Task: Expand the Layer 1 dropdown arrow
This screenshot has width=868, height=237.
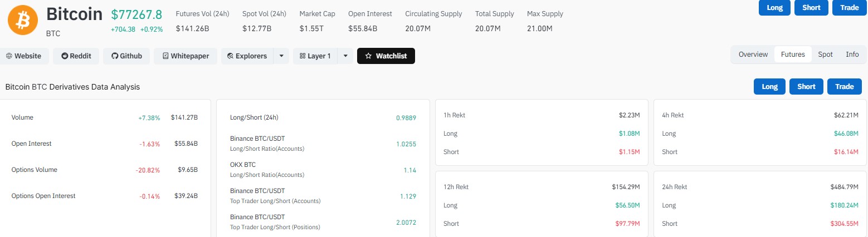Action: (x=345, y=56)
